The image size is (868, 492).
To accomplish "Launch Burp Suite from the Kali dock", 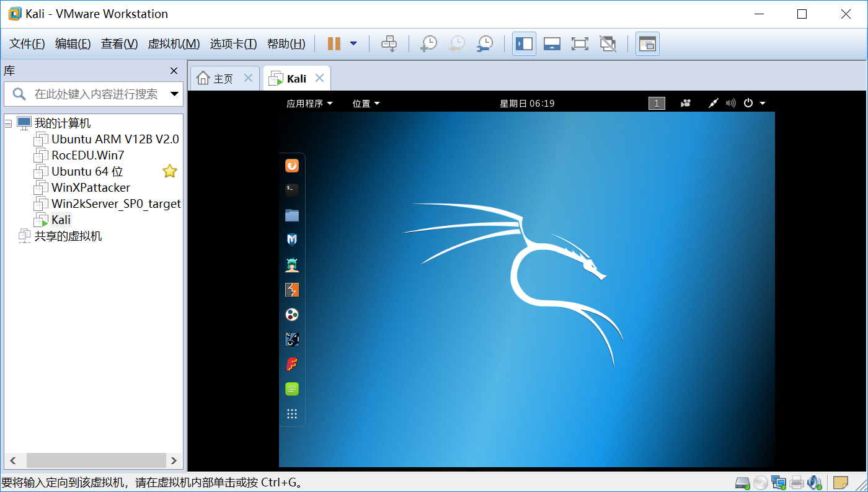I will pos(292,290).
